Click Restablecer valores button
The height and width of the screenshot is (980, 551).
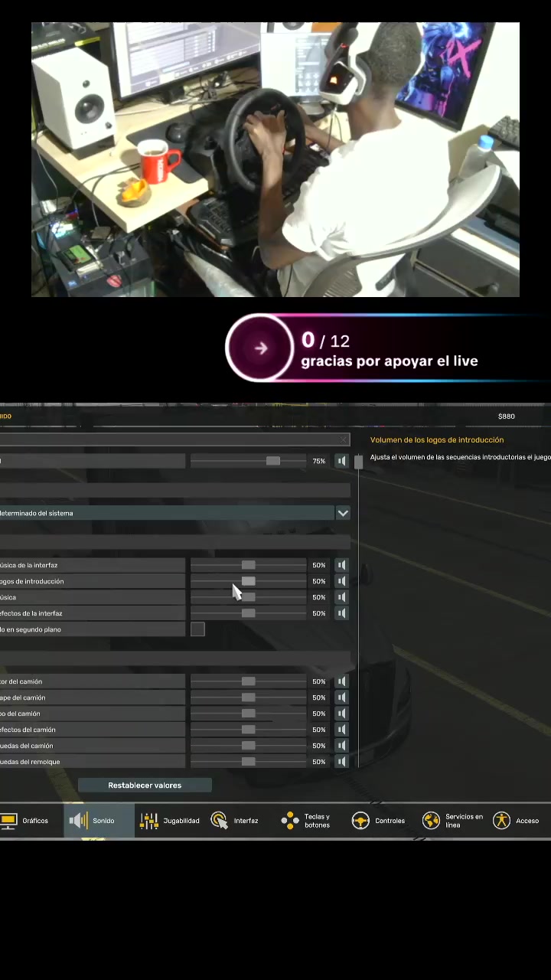click(145, 786)
